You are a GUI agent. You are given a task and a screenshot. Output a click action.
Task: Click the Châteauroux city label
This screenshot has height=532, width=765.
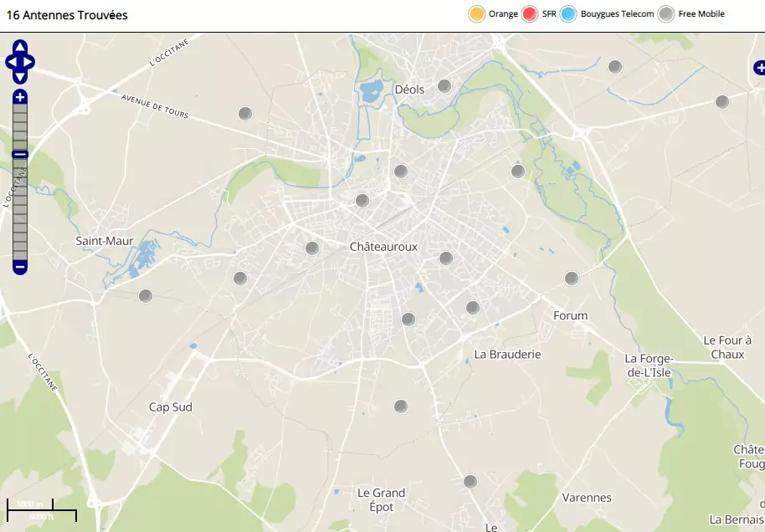[x=382, y=247]
